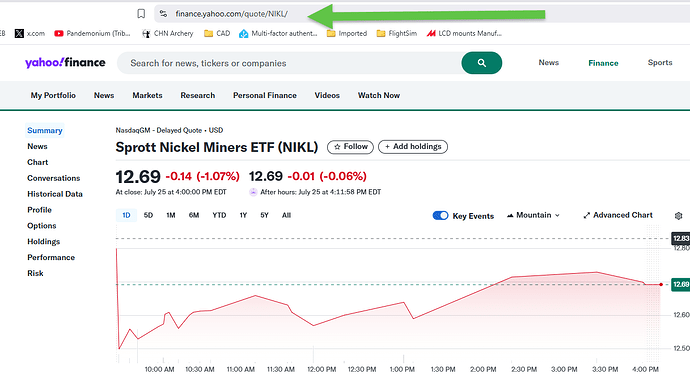Open site information icon in address bar
690x378 pixels.
click(163, 14)
